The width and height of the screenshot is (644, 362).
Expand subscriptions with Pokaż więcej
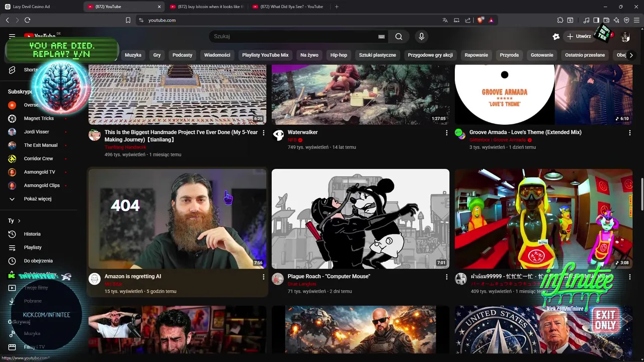pyautogui.click(x=39, y=199)
